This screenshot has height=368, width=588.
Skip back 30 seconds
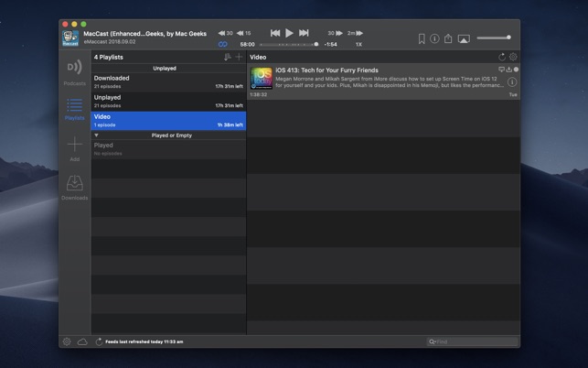click(225, 33)
